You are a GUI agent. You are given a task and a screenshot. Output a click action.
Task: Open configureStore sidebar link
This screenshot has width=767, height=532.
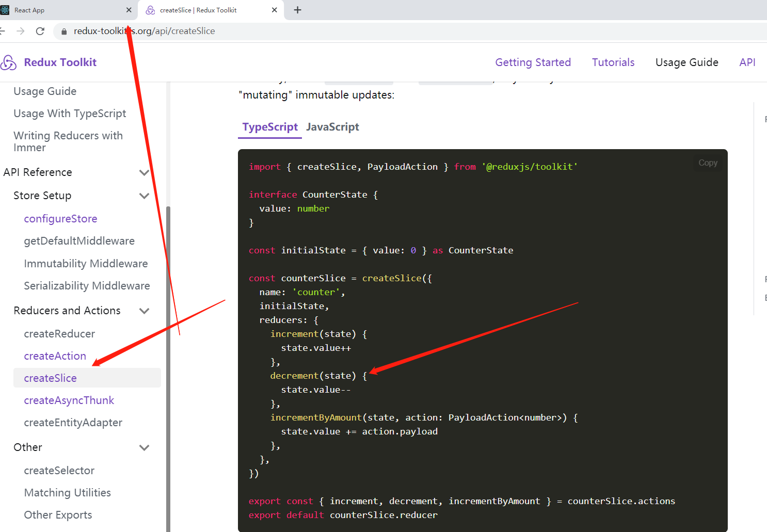60,219
